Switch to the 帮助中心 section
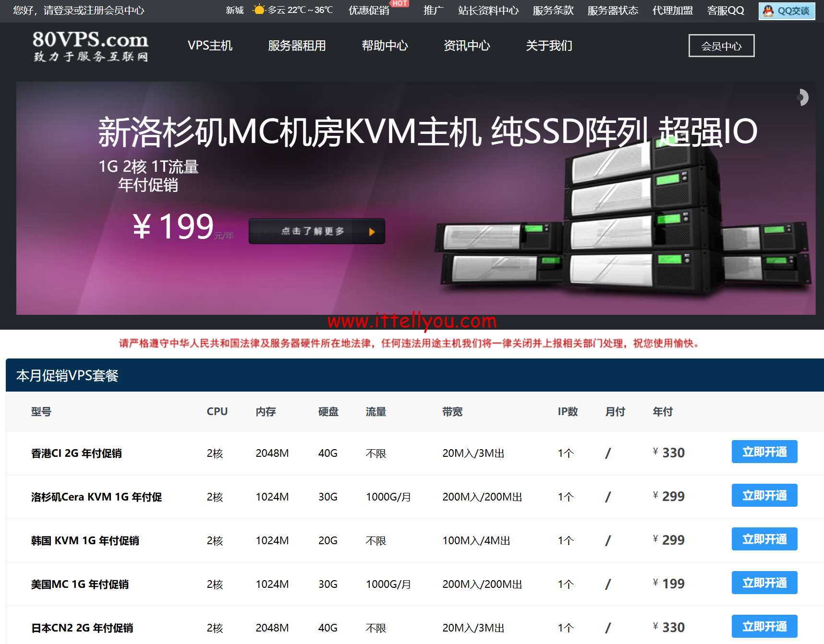824x644 pixels. (385, 46)
